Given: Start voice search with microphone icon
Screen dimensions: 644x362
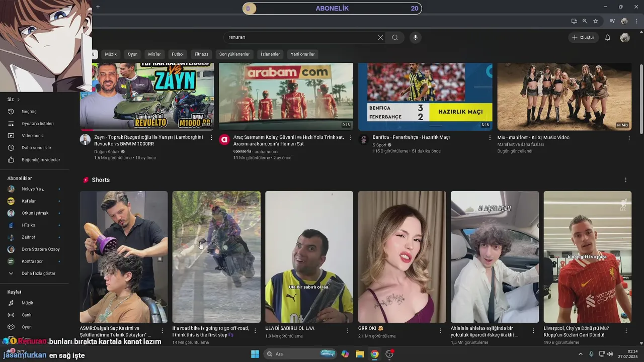Looking at the screenshot, I should 415,37.
